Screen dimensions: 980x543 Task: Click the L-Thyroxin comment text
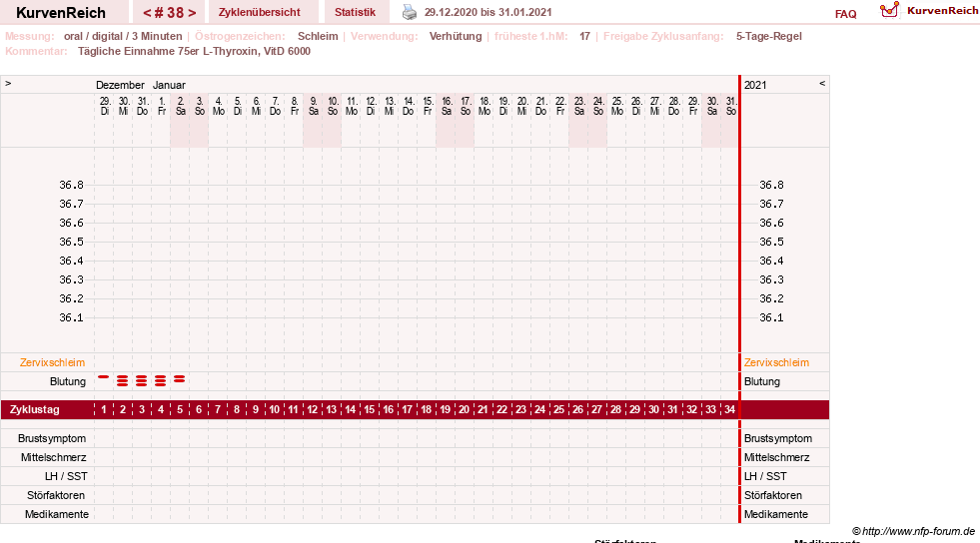[195, 51]
